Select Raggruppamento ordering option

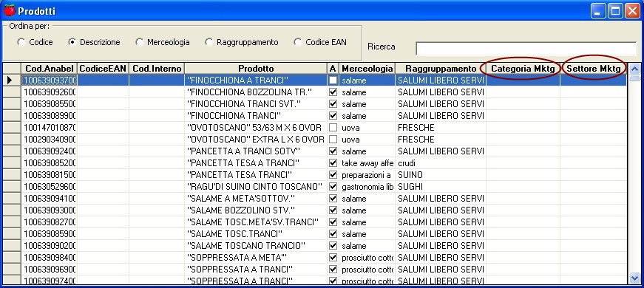pyautogui.click(x=209, y=42)
